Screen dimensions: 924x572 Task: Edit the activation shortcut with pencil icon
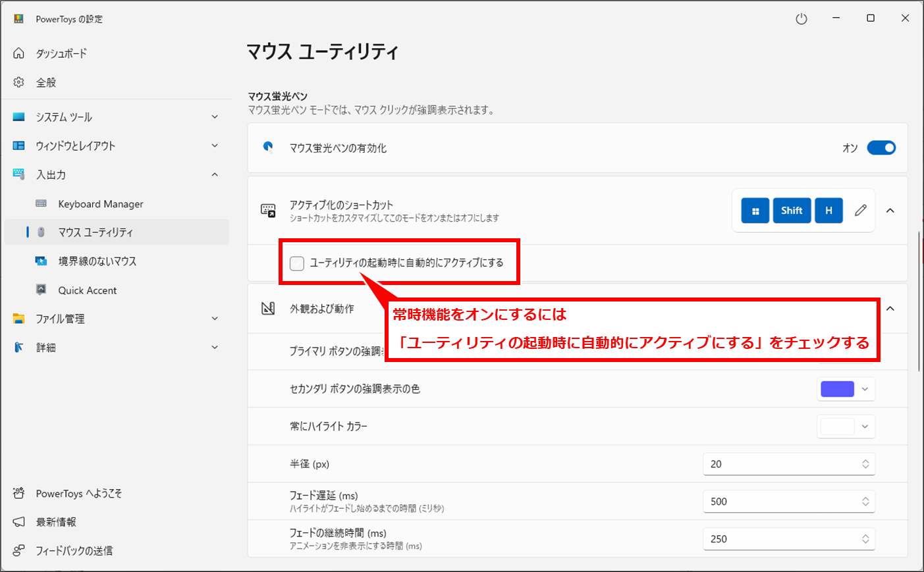point(861,211)
